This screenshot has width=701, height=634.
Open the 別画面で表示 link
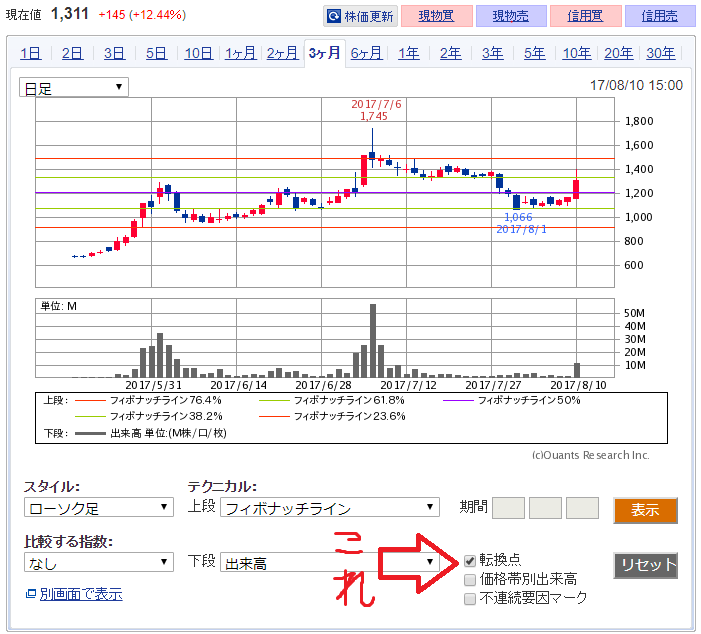[x=81, y=594]
